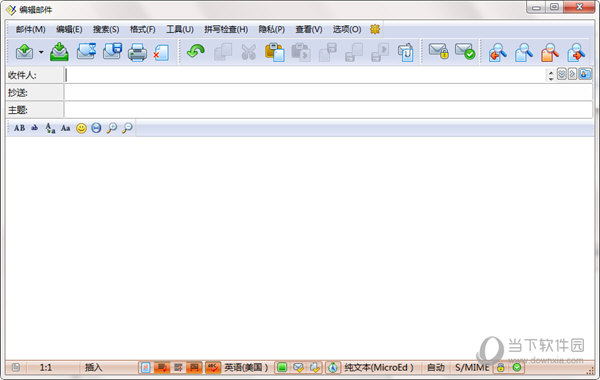
Task: Click the message body text area
Action: (300, 248)
